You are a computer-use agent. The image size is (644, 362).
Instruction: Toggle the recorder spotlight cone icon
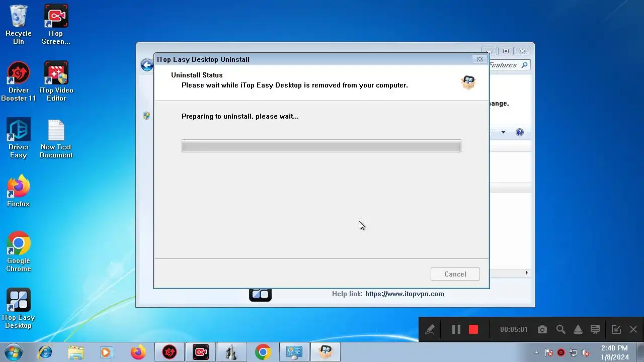pos(578,329)
